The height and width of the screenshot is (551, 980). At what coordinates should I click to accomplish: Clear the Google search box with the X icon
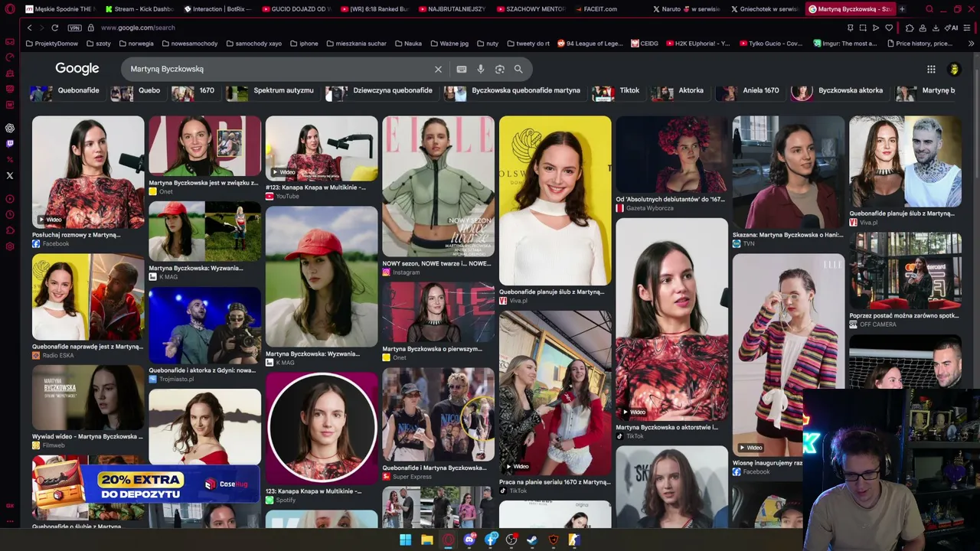click(x=438, y=69)
